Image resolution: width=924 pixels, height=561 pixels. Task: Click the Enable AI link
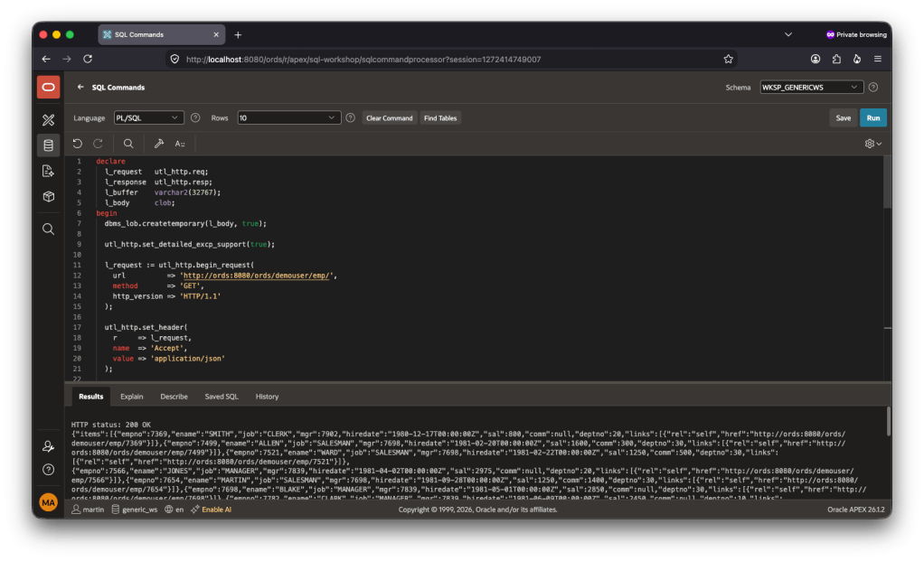(212, 510)
